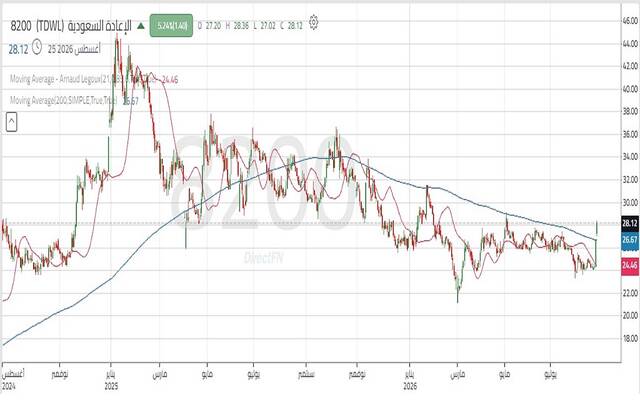Click the 2025 يناير time axis marker
The width and height of the screenshot is (640, 400).
(111, 380)
